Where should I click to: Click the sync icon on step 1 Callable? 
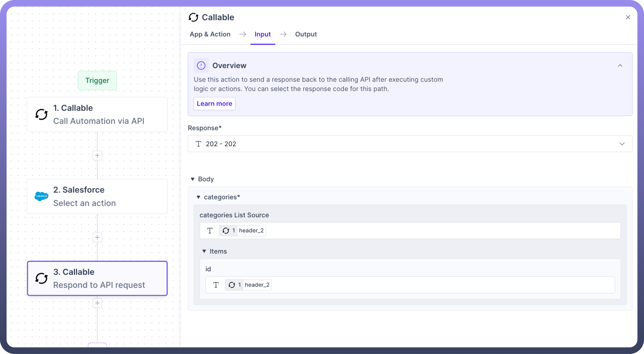(41, 114)
